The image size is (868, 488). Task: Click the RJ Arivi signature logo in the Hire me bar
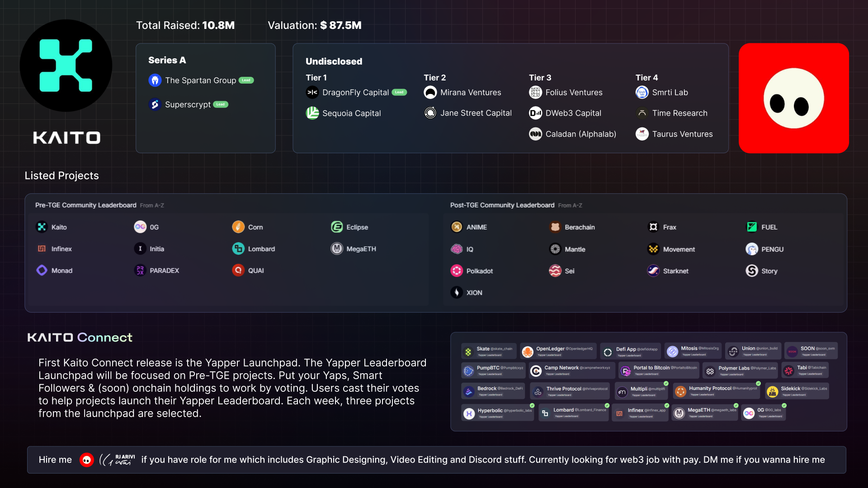point(117,460)
